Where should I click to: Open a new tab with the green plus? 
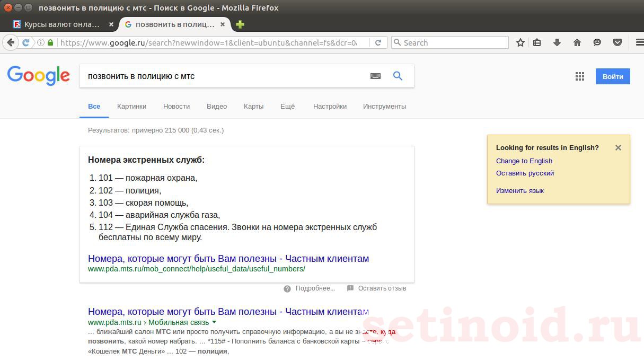[x=240, y=24]
